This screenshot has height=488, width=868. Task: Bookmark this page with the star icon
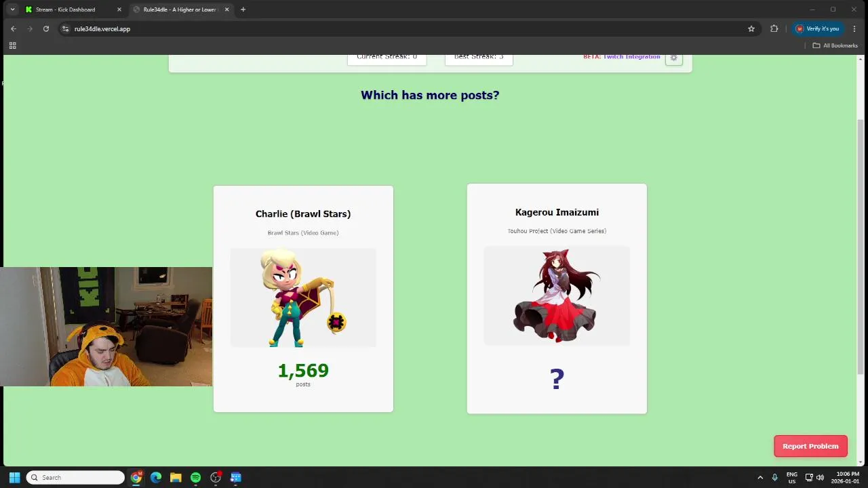[751, 28]
